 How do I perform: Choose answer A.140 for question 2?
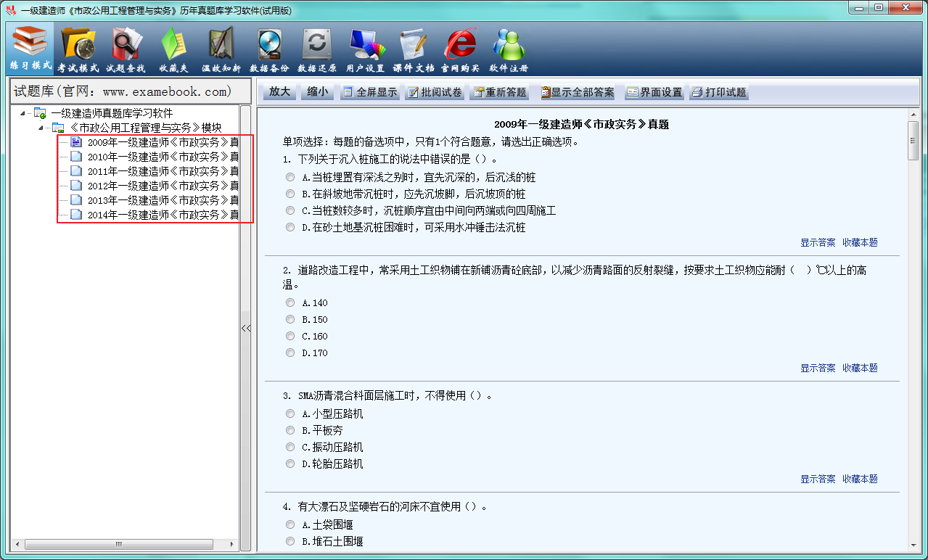pyautogui.click(x=290, y=302)
